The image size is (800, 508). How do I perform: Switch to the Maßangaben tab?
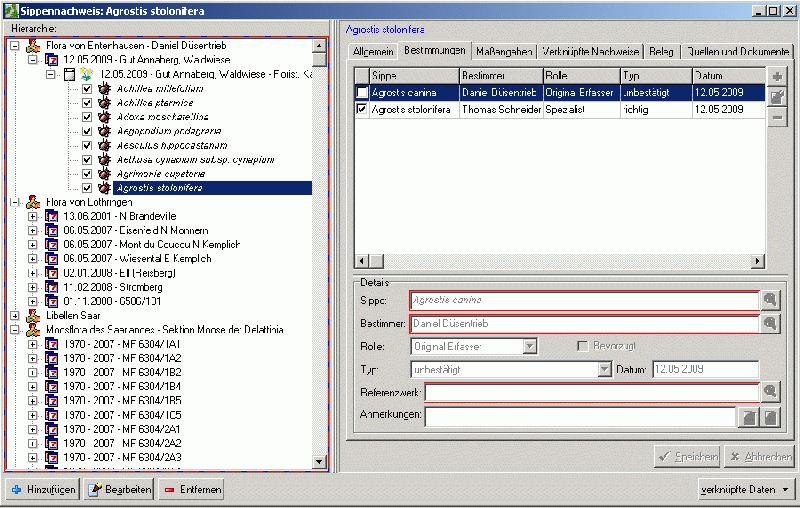click(x=504, y=51)
